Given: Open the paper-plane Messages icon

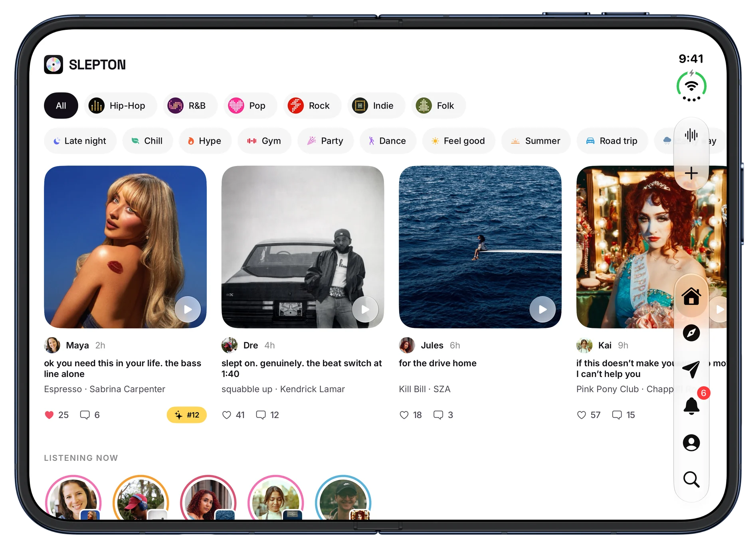Looking at the screenshot, I should pyautogui.click(x=691, y=369).
